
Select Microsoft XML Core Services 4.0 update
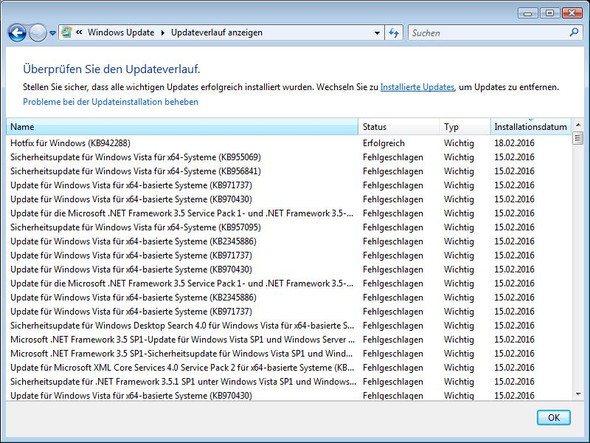click(289, 368)
